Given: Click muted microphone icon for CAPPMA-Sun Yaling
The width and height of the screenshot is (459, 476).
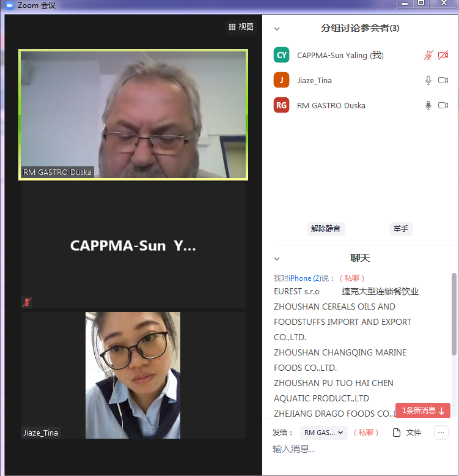Looking at the screenshot, I should 428,55.
